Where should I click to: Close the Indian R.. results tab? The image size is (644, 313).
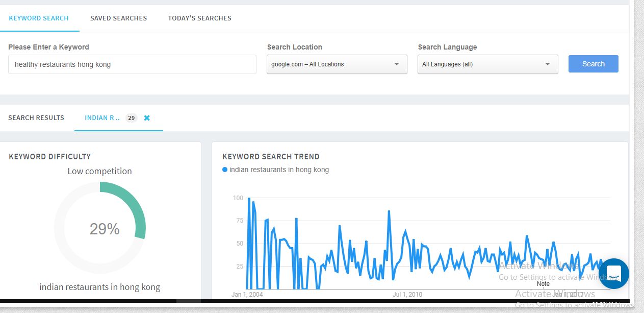[x=147, y=118]
